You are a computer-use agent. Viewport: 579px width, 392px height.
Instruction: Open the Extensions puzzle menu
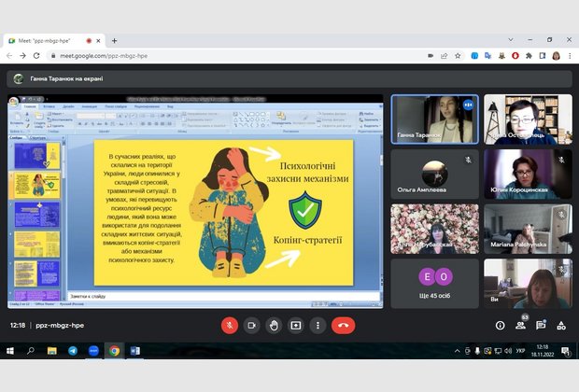[529, 56]
